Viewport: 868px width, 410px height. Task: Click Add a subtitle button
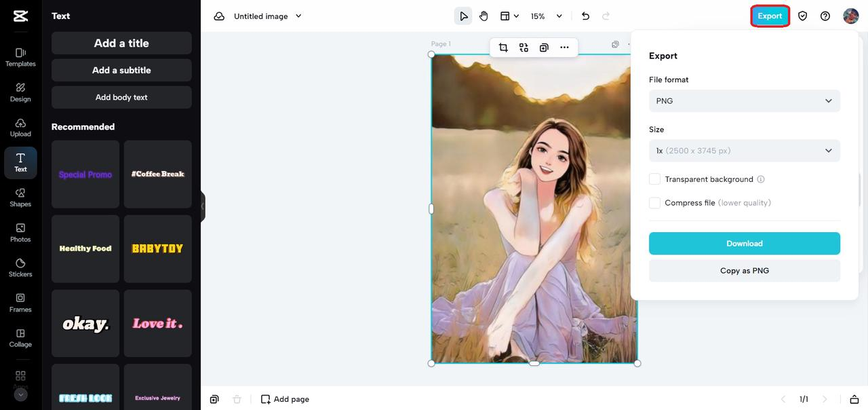[121, 70]
